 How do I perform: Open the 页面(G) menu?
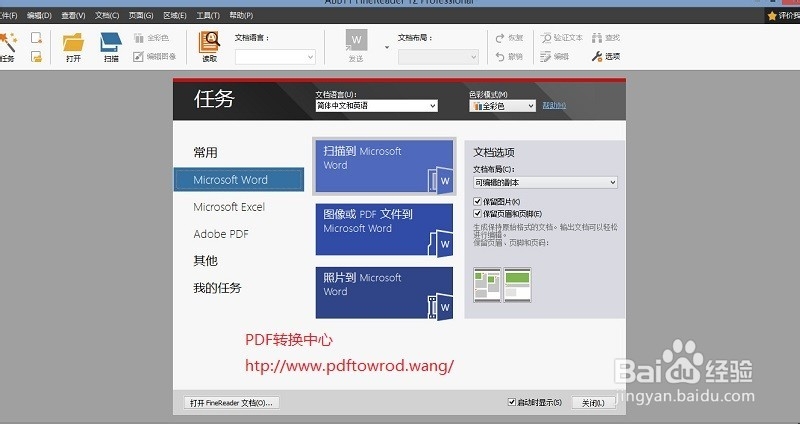(141, 16)
